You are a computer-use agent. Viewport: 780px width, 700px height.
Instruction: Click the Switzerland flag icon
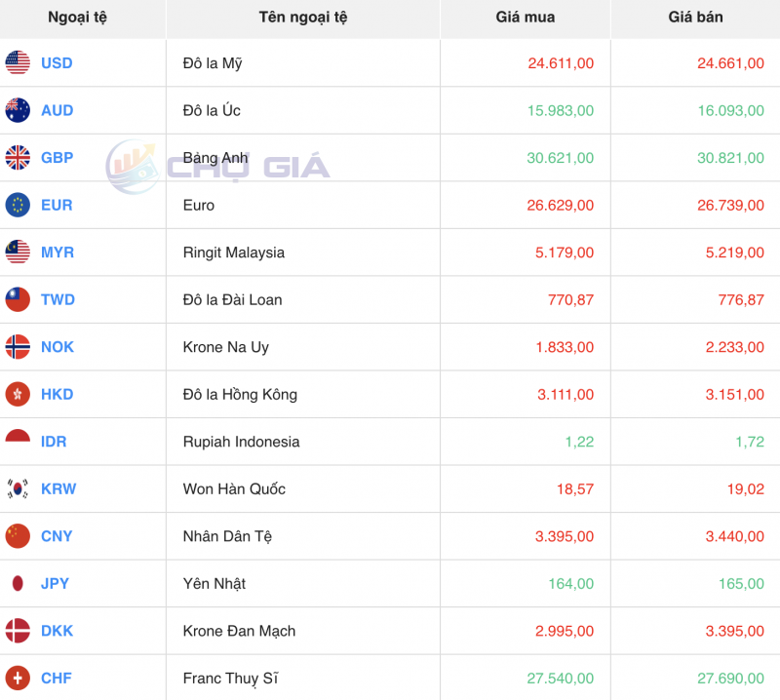pyautogui.click(x=18, y=678)
